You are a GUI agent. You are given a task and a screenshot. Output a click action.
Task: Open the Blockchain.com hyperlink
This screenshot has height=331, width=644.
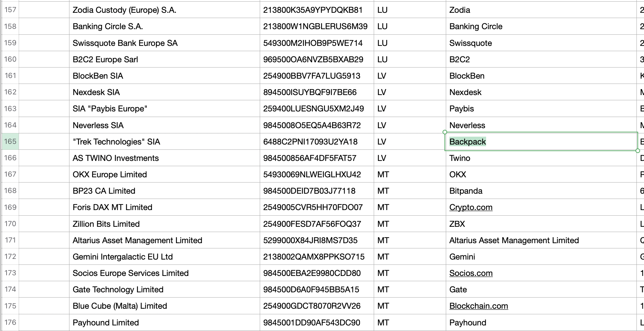tap(479, 306)
